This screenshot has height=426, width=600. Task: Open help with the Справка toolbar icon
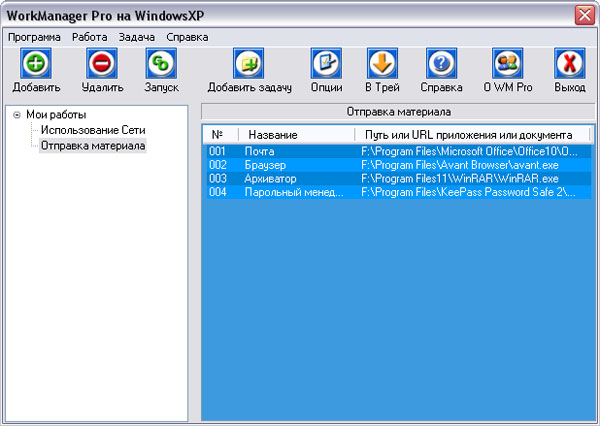(441, 63)
